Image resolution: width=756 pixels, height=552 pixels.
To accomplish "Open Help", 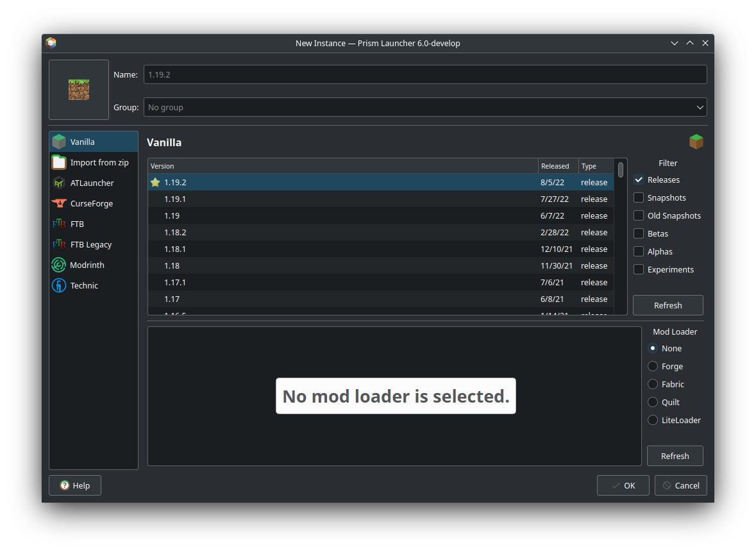I will (x=75, y=485).
